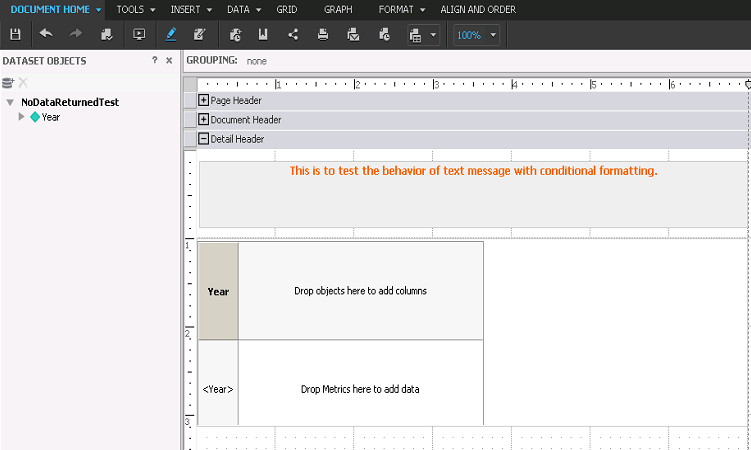The image size is (751, 450).
Task: Select the Design mode pencil icon
Action: [x=171, y=34]
